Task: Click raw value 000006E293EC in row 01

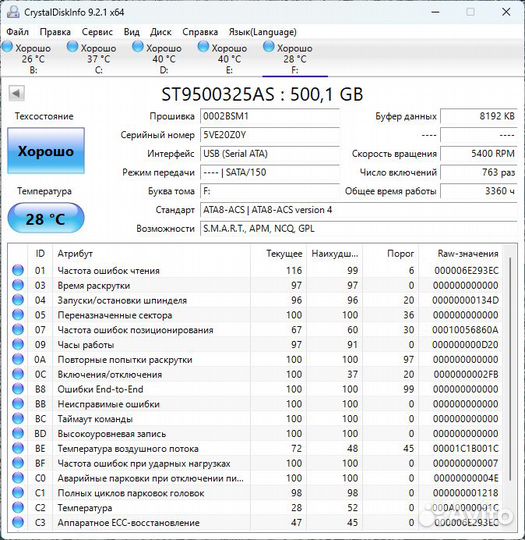Action: click(466, 271)
